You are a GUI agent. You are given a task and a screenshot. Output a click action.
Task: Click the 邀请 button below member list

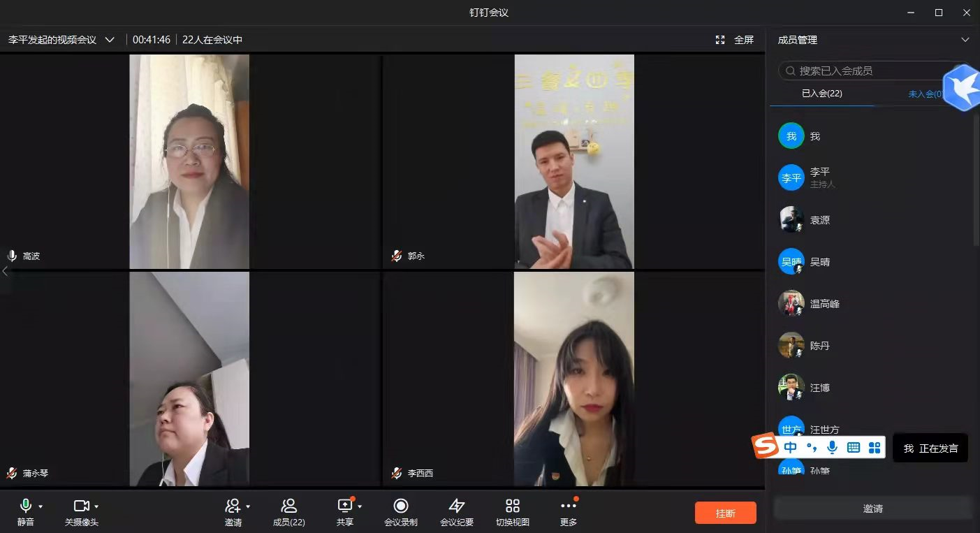[872, 509]
